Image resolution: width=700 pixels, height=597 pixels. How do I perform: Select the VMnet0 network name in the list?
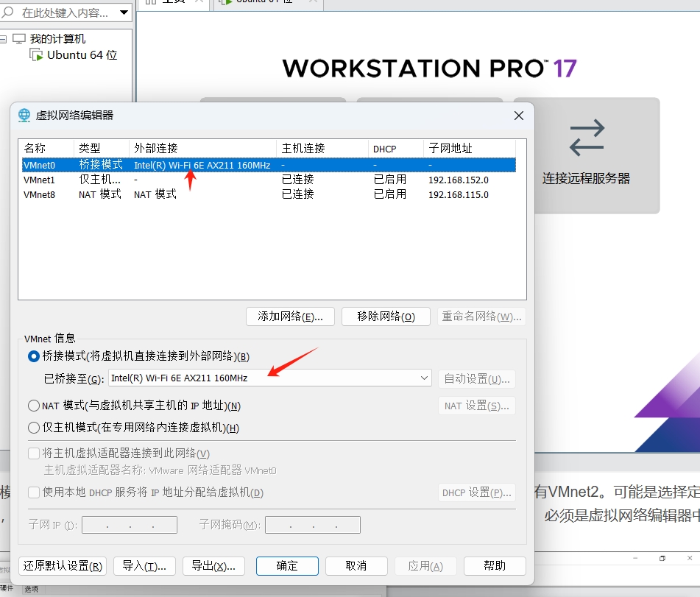(x=39, y=165)
